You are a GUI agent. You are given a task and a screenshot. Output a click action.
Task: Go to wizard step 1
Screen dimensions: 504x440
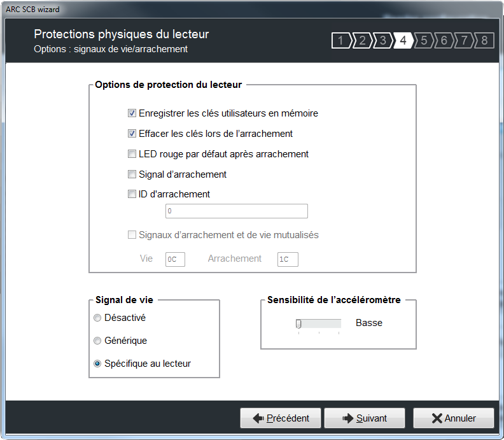click(341, 41)
